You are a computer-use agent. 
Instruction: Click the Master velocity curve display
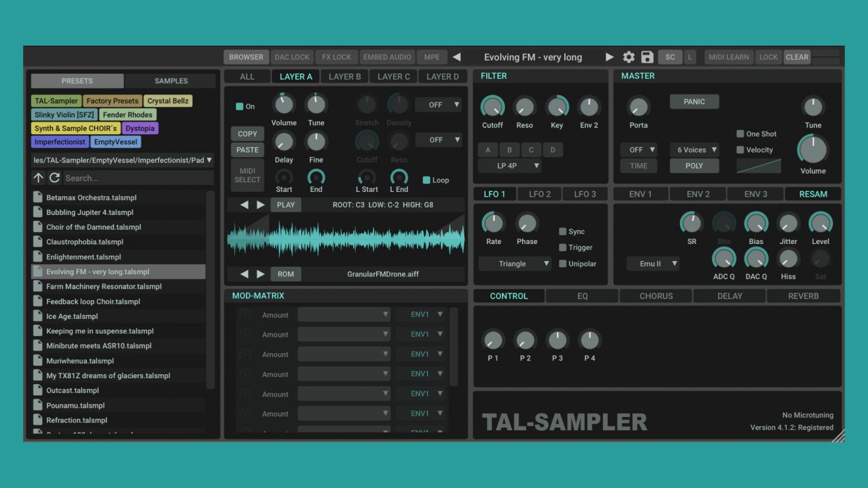[x=759, y=166]
